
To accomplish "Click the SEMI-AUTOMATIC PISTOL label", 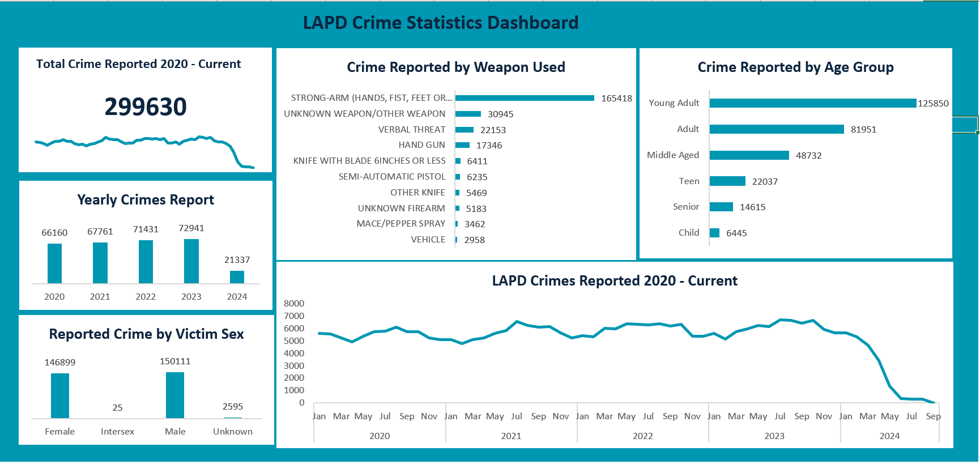I will [x=392, y=177].
